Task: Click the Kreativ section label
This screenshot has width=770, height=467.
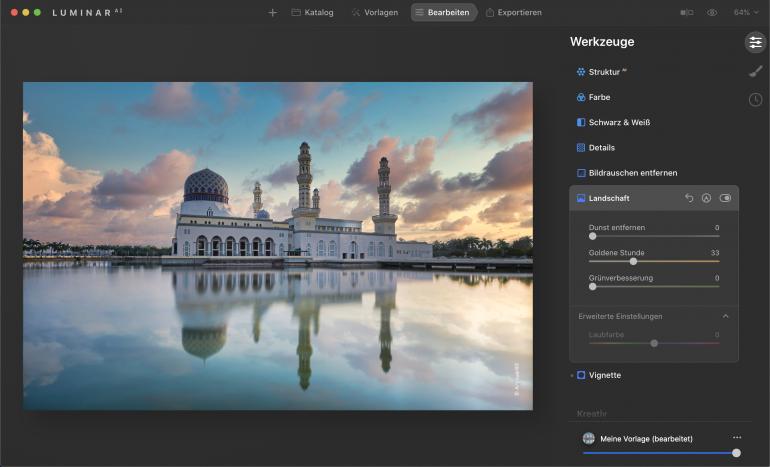Action: pyautogui.click(x=592, y=413)
